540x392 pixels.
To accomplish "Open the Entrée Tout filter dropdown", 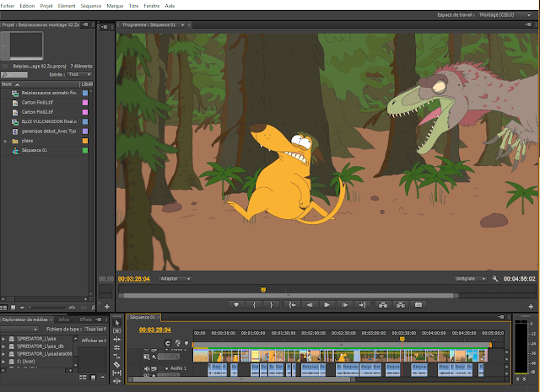I will 79,74.
